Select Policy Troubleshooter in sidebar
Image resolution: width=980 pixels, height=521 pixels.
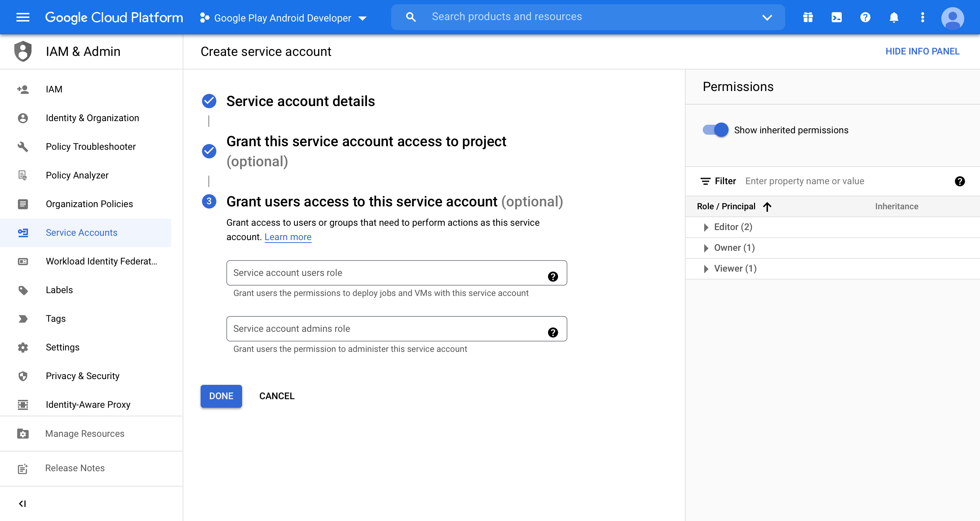coord(91,147)
